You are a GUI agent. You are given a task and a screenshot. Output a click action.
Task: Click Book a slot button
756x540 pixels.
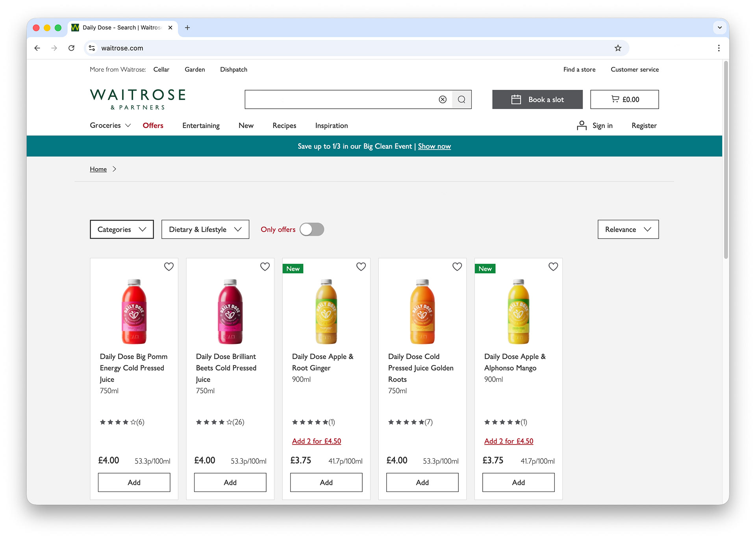537,100
